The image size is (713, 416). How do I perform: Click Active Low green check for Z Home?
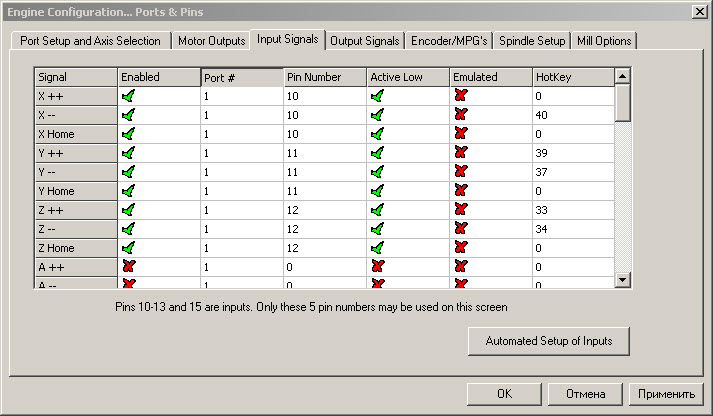377,248
